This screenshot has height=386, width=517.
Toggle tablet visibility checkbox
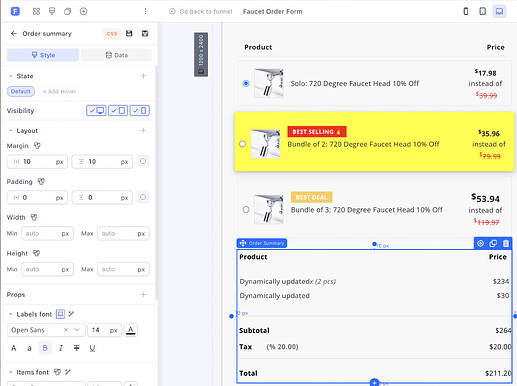(x=118, y=110)
